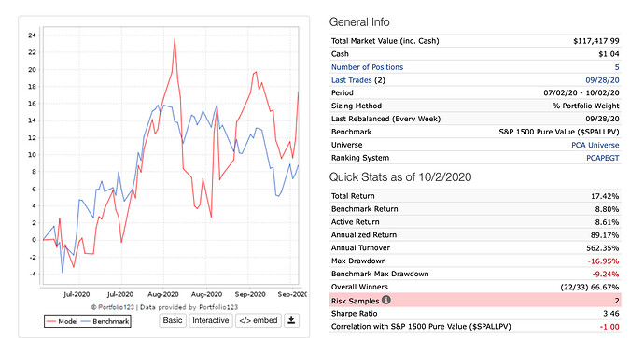Select the highlighted Risk Samples row
The image size is (644, 338).
475,301
